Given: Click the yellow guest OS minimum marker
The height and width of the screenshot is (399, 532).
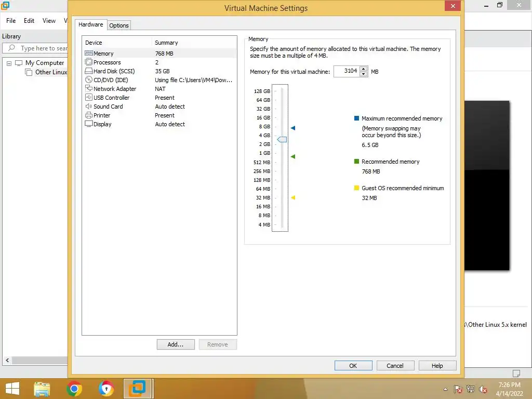Looking at the screenshot, I should click(293, 197).
